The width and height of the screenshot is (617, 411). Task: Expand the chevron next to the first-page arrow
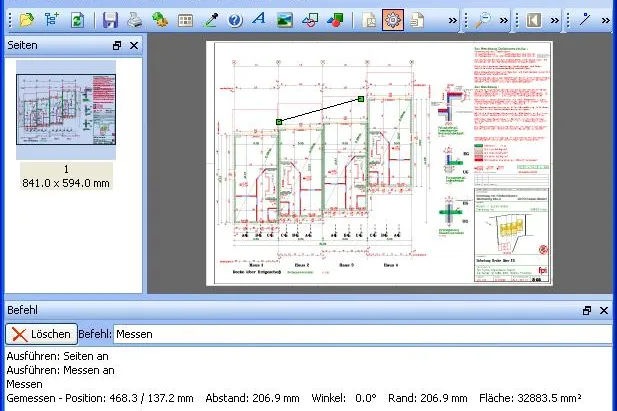[x=554, y=20]
